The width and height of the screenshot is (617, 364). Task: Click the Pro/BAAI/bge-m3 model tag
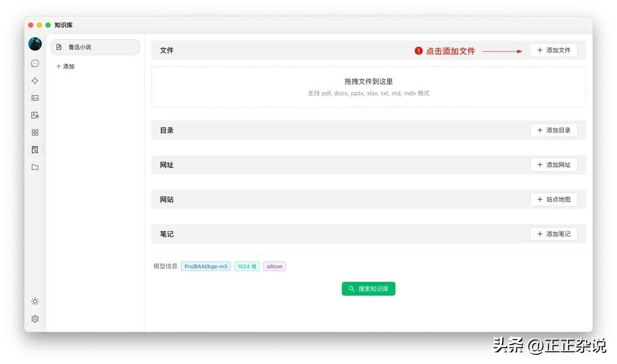[206, 266]
